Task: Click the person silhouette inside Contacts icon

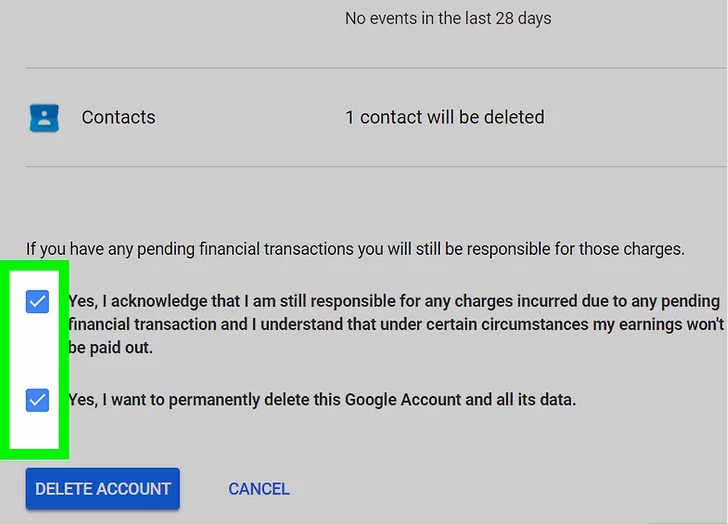Action: (x=44, y=117)
